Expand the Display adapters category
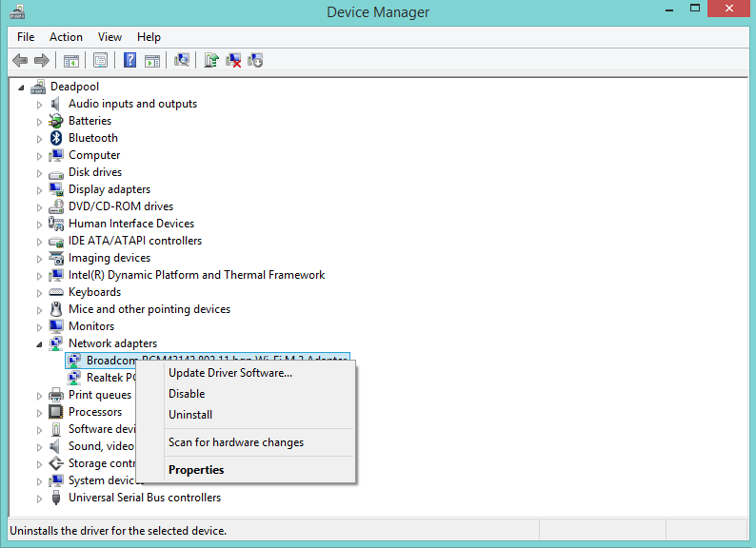Viewport: 756px width, 548px height. click(40, 190)
